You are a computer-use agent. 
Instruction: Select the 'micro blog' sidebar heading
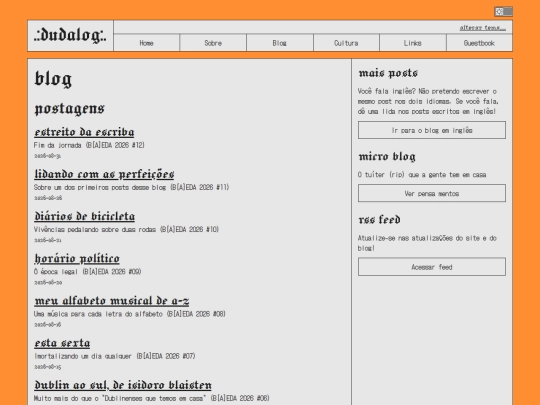387,157
